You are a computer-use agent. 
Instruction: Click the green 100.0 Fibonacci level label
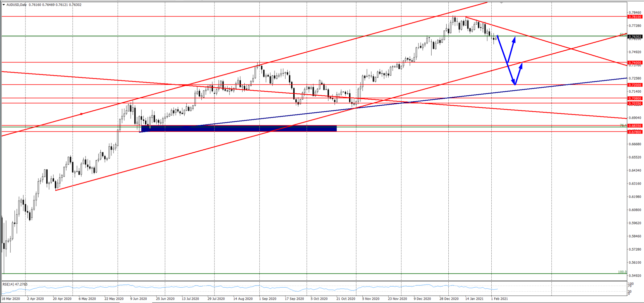(x=622, y=272)
